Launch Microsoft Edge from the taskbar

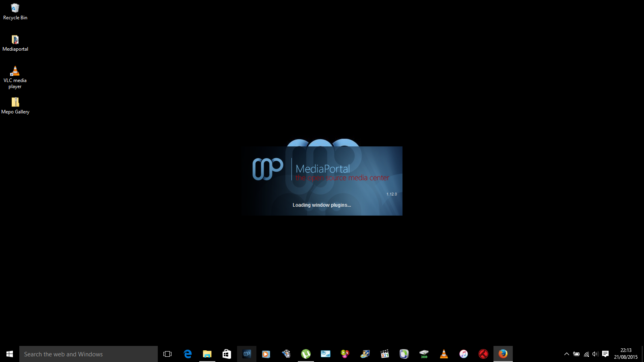coord(188,354)
